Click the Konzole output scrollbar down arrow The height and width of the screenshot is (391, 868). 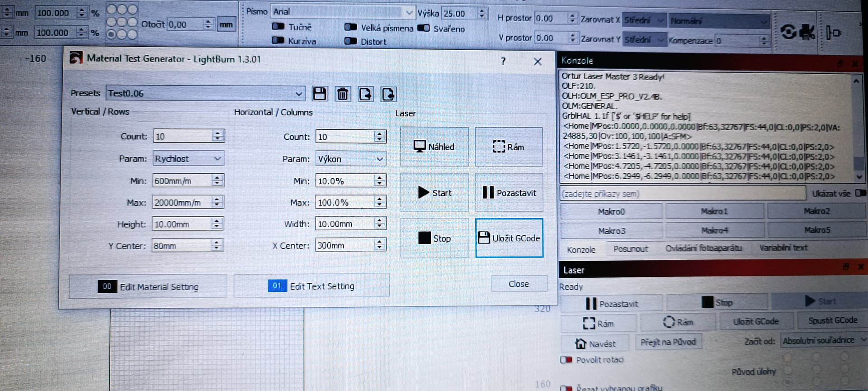click(859, 176)
